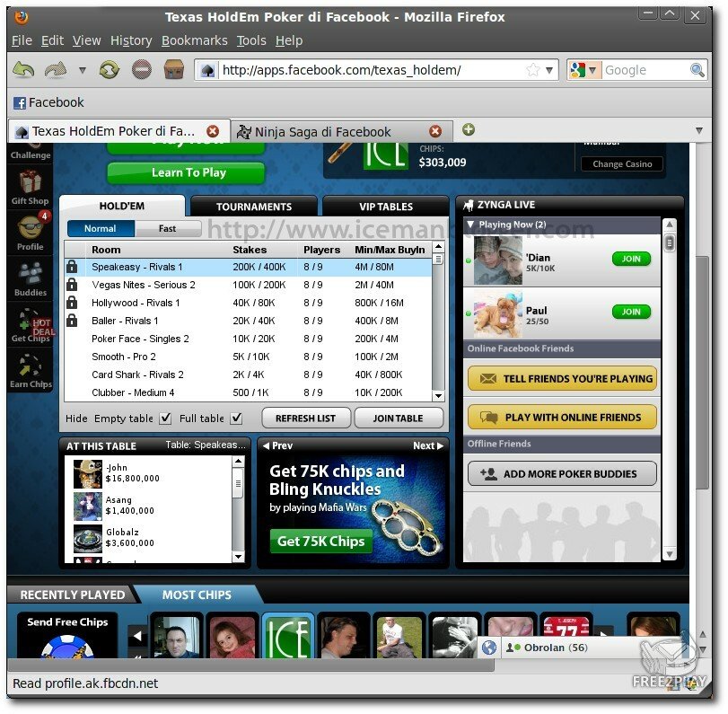Select the Normal speed toggle

coord(101,228)
